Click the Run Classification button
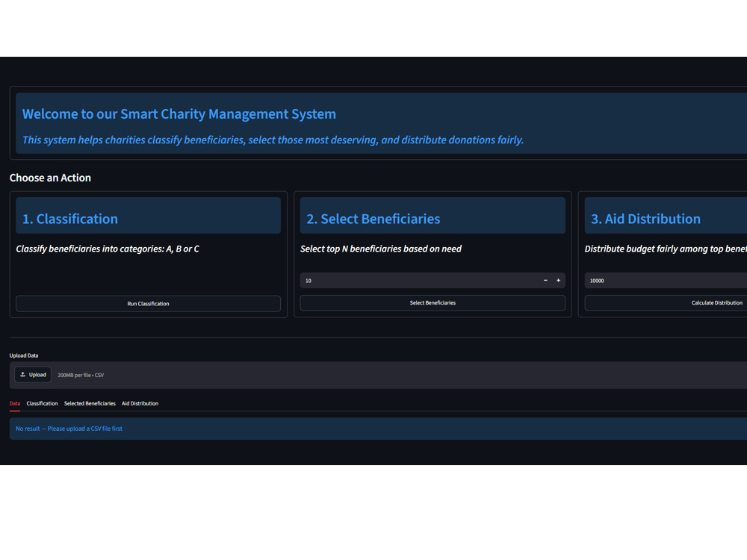The width and height of the screenshot is (747, 560). tap(148, 303)
